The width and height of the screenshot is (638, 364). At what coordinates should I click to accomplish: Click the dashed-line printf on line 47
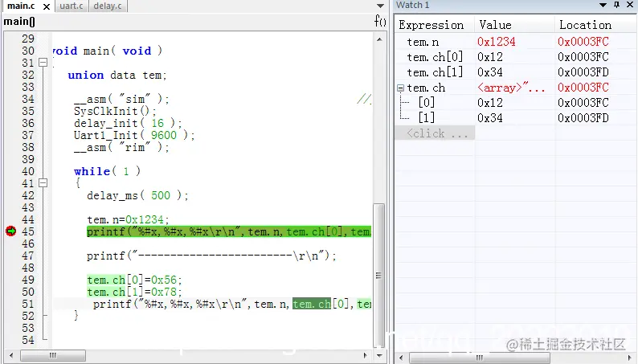[x=211, y=256]
